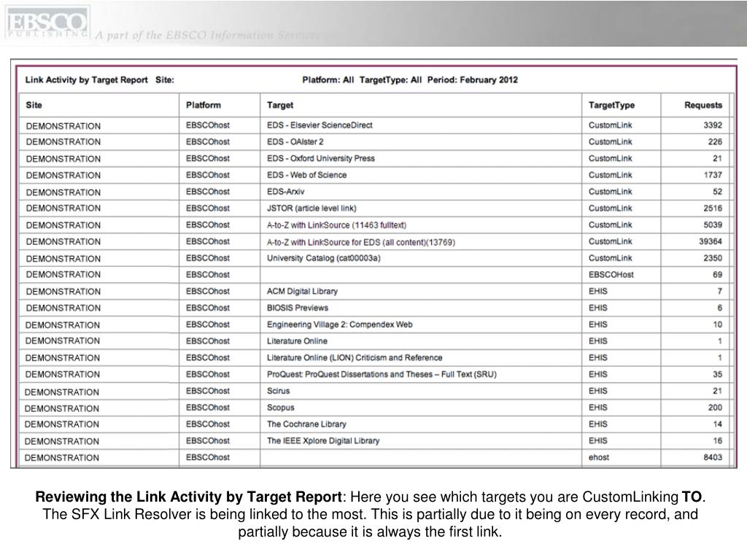Select requests value 69 in EBSCOHost row

[718, 275]
